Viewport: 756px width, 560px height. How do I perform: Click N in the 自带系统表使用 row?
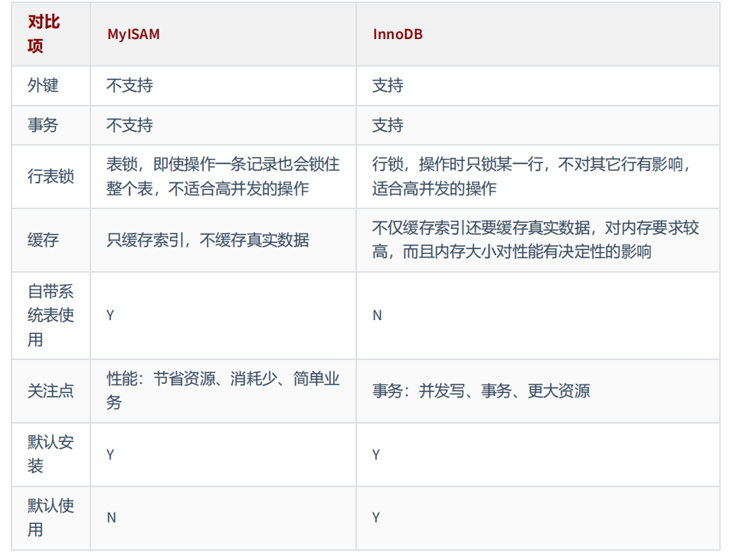[377, 316]
